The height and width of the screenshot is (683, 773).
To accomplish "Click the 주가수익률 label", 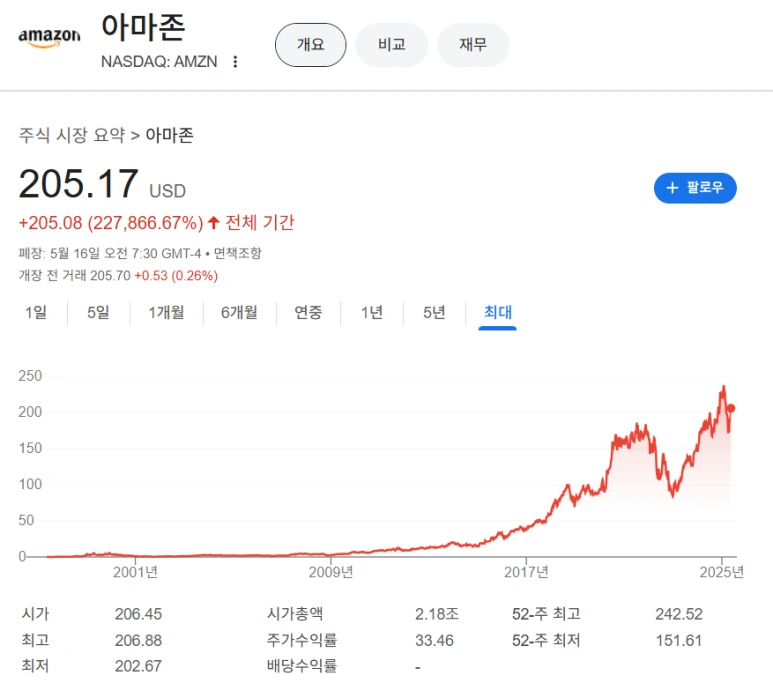I will (x=302, y=641).
